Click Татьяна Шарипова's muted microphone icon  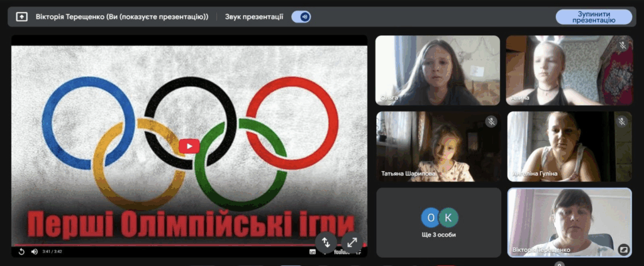point(491,121)
